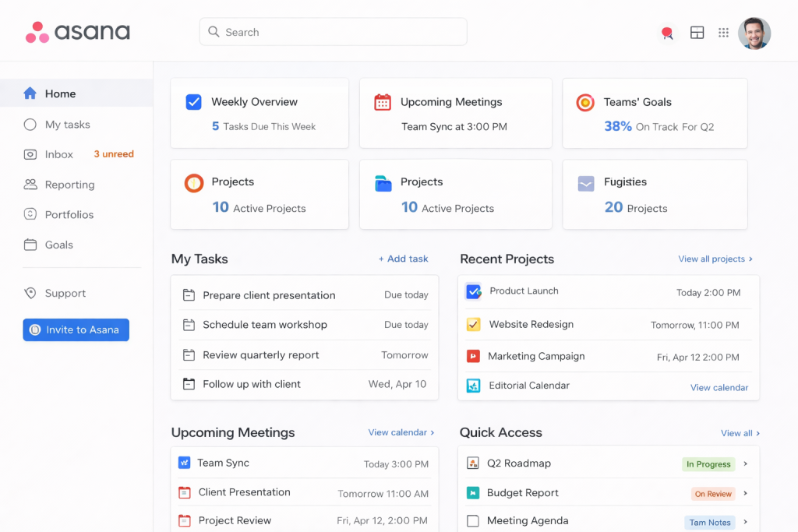The height and width of the screenshot is (532, 798).
Task: Open Inbox in the sidebar
Action: pyautogui.click(x=59, y=154)
